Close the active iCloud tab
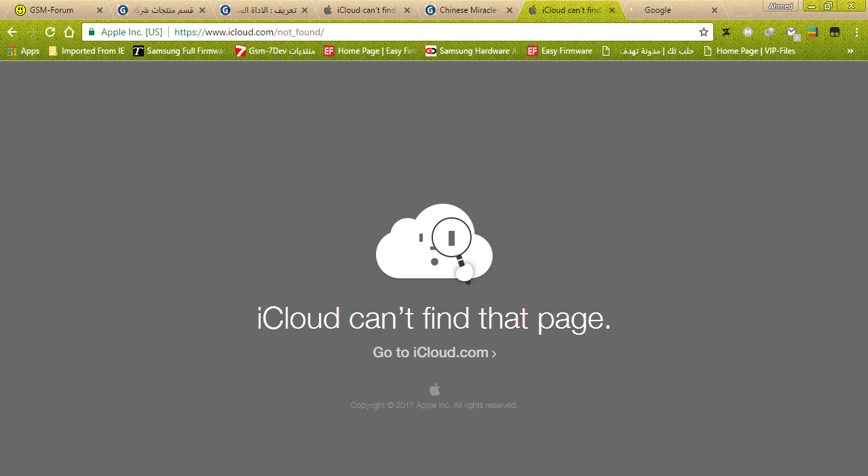868x476 pixels. click(612, 10)
